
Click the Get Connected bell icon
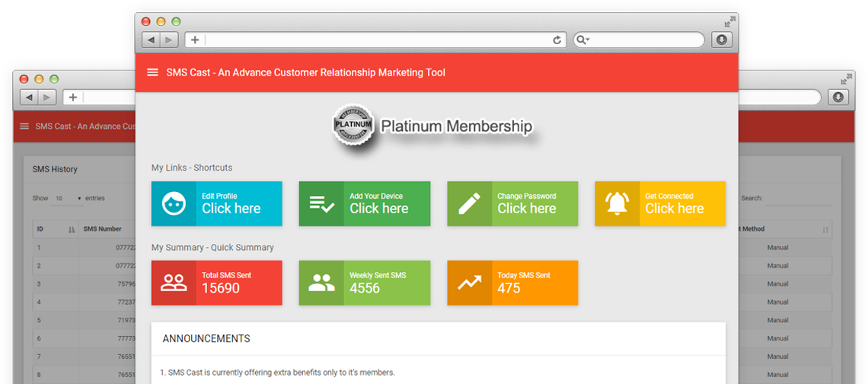pos(617,203)
